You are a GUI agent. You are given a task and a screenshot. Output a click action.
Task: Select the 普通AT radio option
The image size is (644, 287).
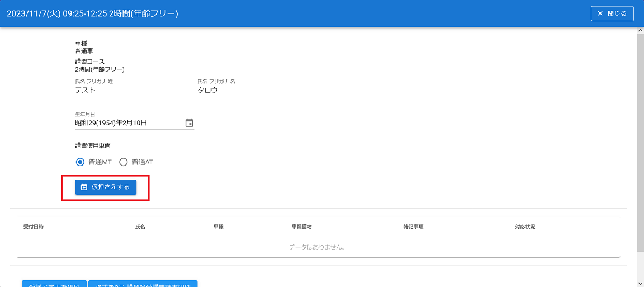tap(124, 162)
